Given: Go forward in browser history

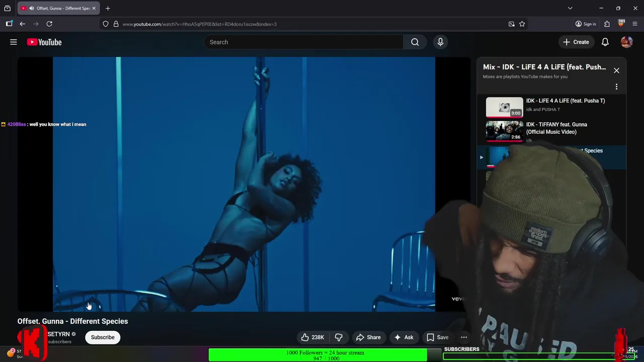Looking at the screenshot, I should point(36,24).
